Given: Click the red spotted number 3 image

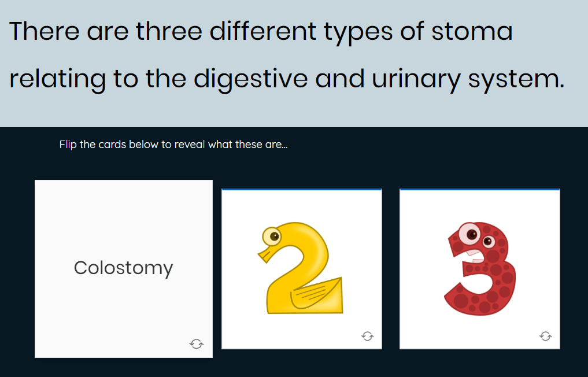Looking at the screenshot, I should (480, 269).
